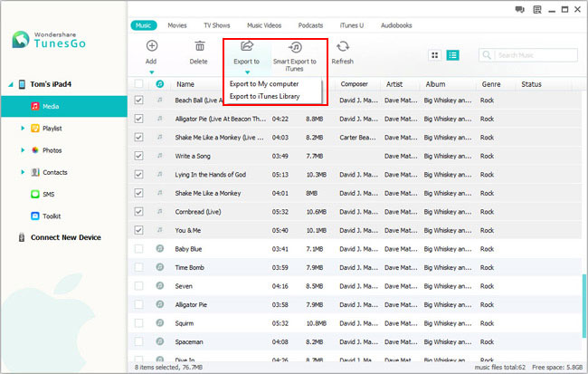
Task: Switch to the Music Videos tab
Action: (264, 25)
